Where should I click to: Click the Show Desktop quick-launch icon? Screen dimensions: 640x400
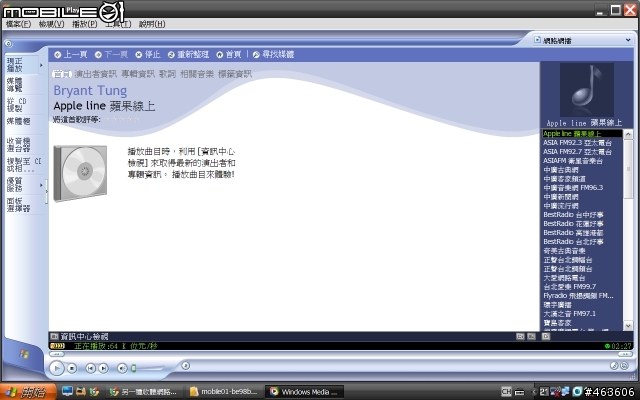(67, 391)
